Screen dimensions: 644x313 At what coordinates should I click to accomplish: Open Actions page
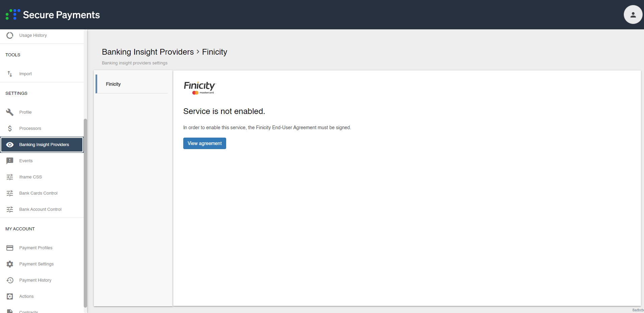click(x=42, y=296)
